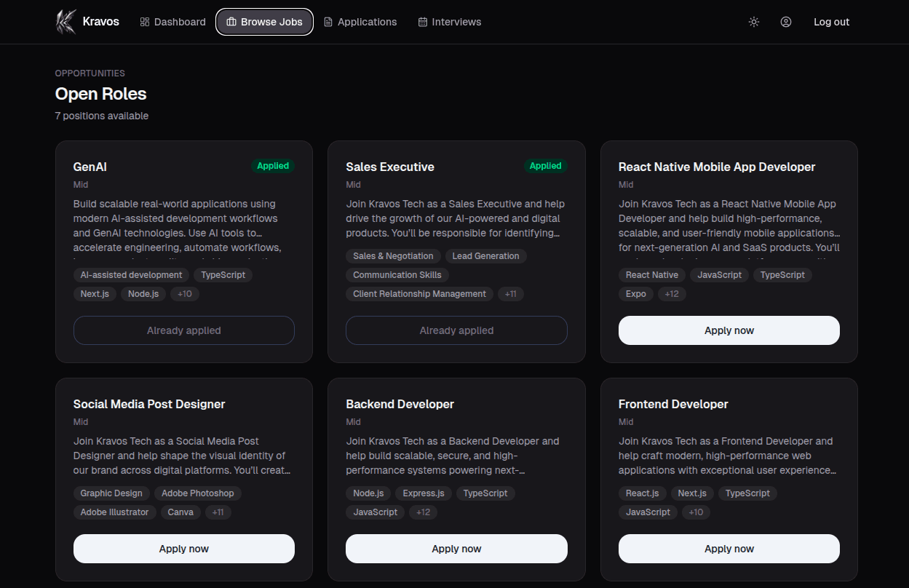909x588 pixels.
Task: Click the React Native skill tag
Action: 652,275
